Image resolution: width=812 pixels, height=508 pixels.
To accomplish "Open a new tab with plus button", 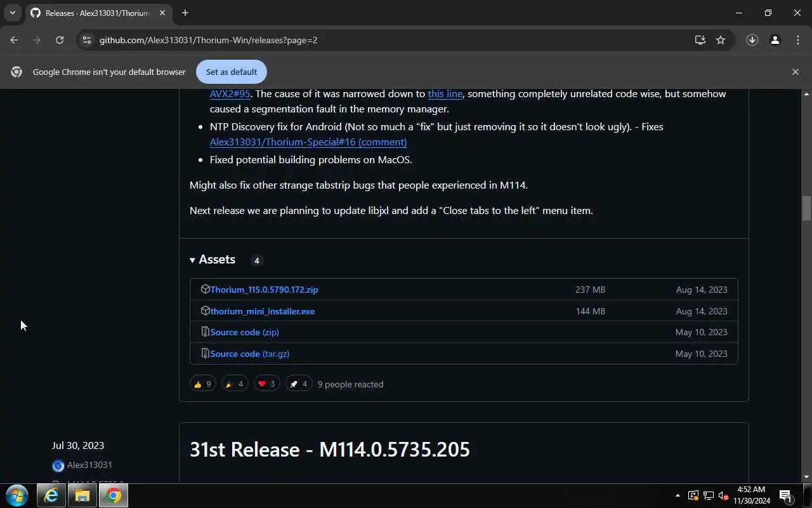I will coord(185,13).
